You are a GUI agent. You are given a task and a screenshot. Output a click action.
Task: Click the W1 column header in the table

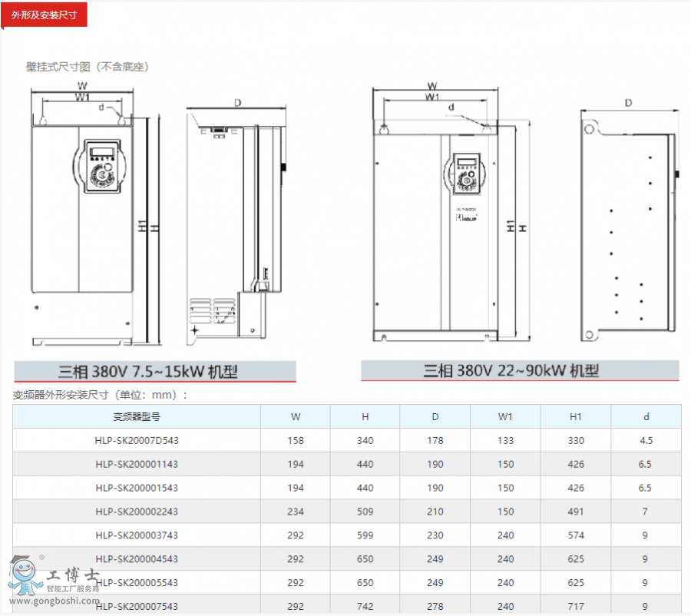pyautogui.click(x=505, y=417)
